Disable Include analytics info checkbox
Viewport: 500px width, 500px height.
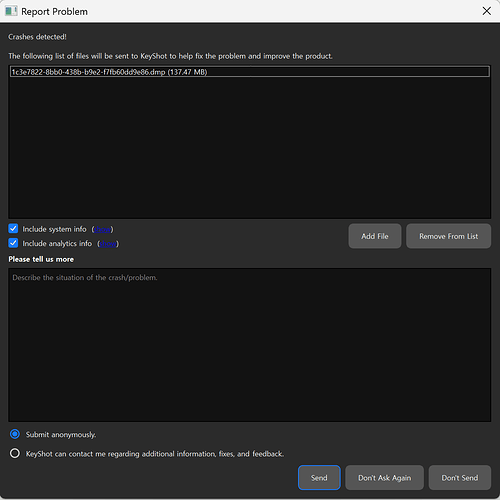(x=13, y=243)
